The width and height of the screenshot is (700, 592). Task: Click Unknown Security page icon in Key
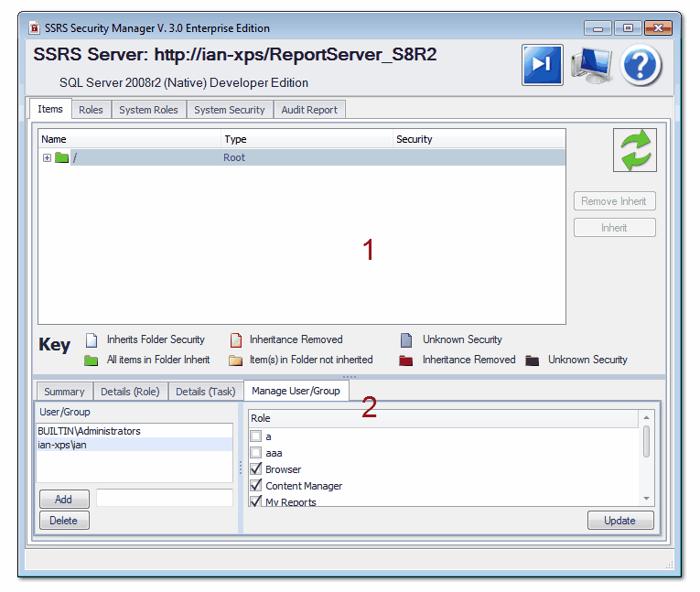pyautogui.click(x=406, y=340)
